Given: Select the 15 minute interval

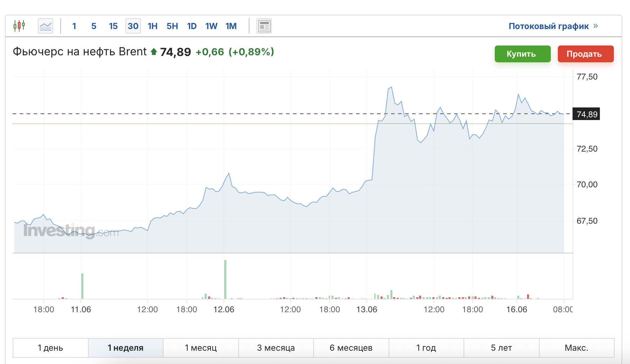Looking at the screenshot, I should point(113,26).
